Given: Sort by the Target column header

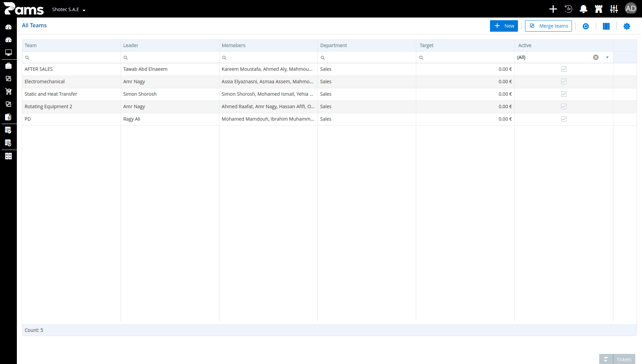Looking at the screenshot, I should [465, 45].
